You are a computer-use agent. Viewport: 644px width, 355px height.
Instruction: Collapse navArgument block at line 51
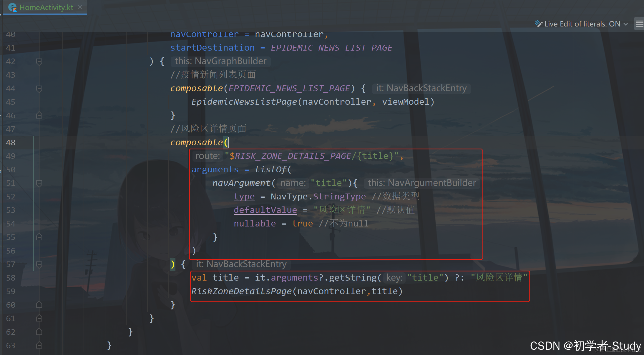click(39, 183)
